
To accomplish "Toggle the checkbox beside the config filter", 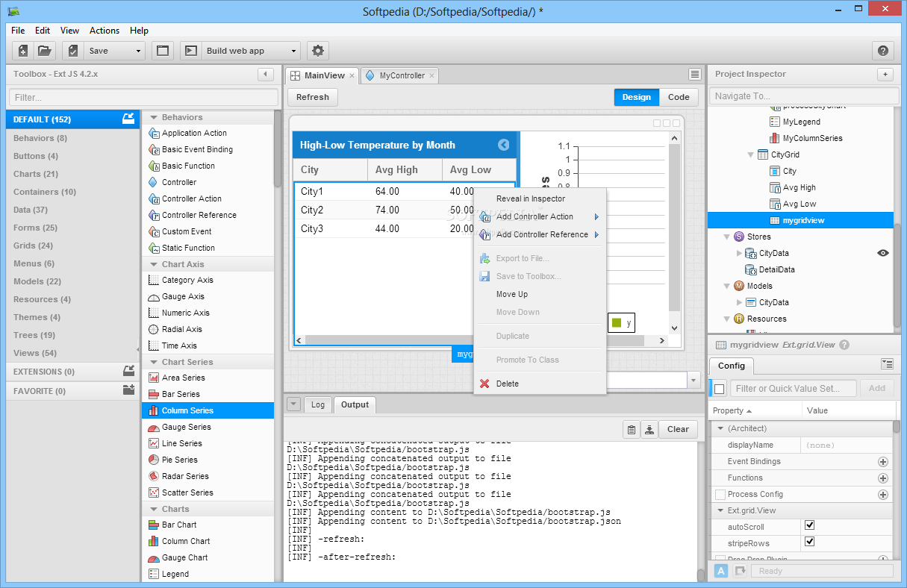I will pos(720,389).
